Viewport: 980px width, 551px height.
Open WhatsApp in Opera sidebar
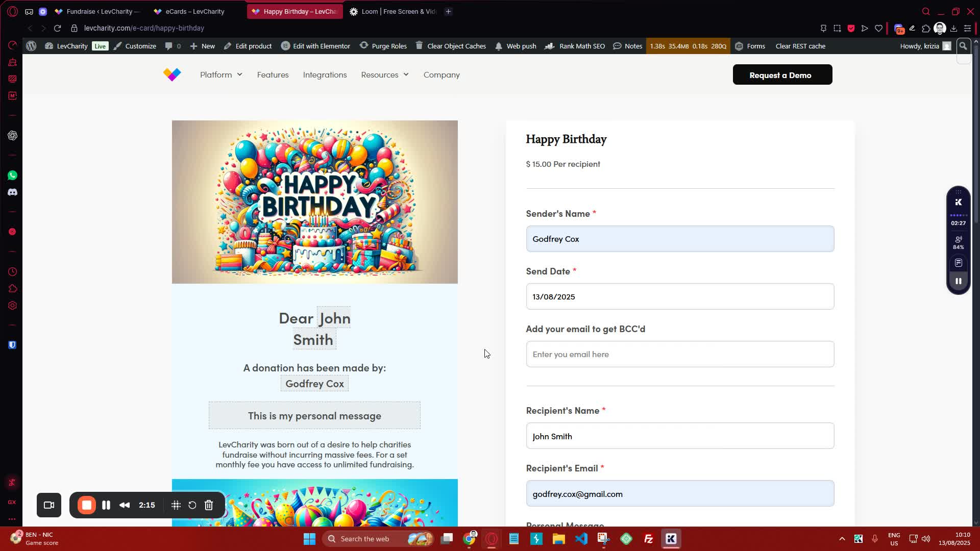(12, 176)
